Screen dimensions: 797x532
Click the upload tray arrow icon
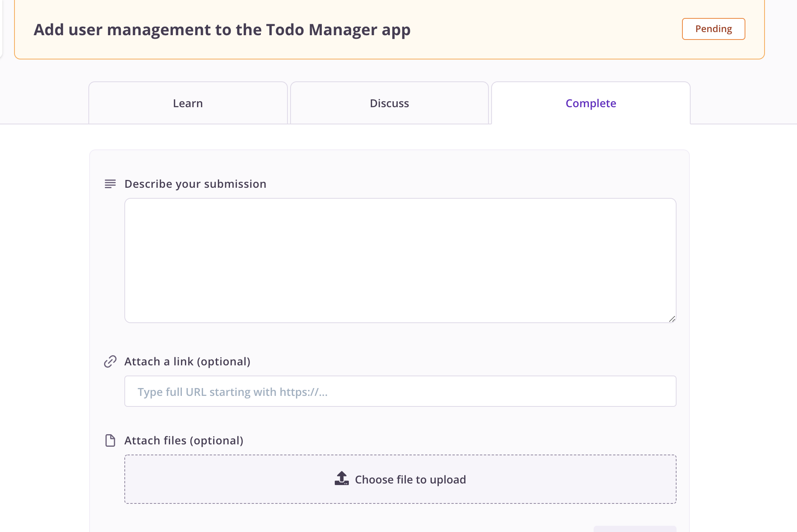coord(341,478)
